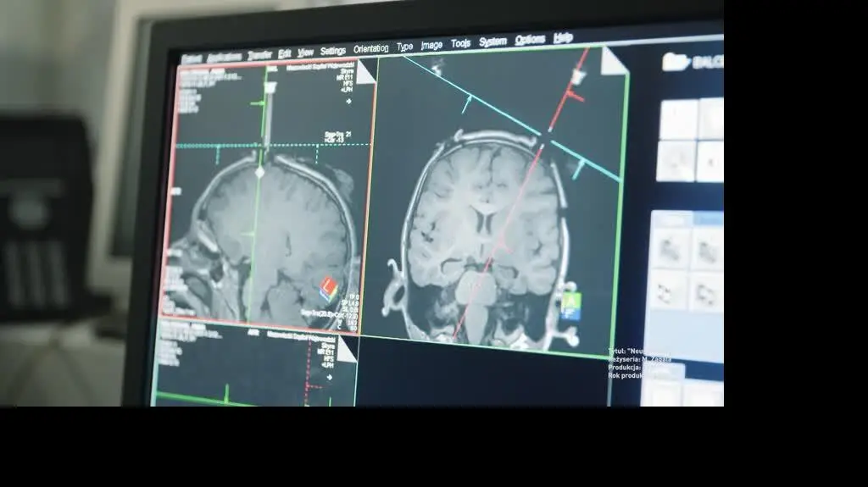Image resolution: width=868 pixels, height=487 pixels.
Task: Open the Options menu
Action: pyautogui.click(x=530, y=39)
